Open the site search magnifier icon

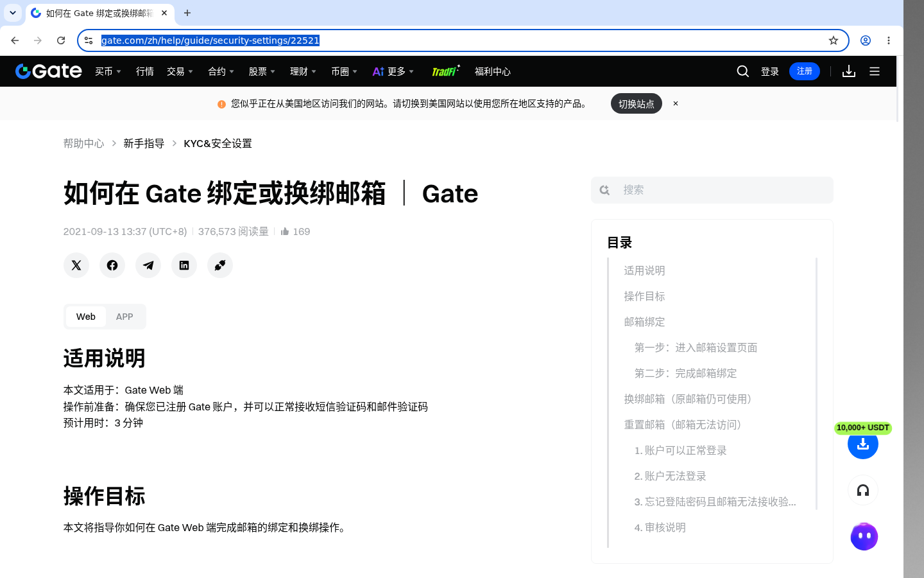743,71
